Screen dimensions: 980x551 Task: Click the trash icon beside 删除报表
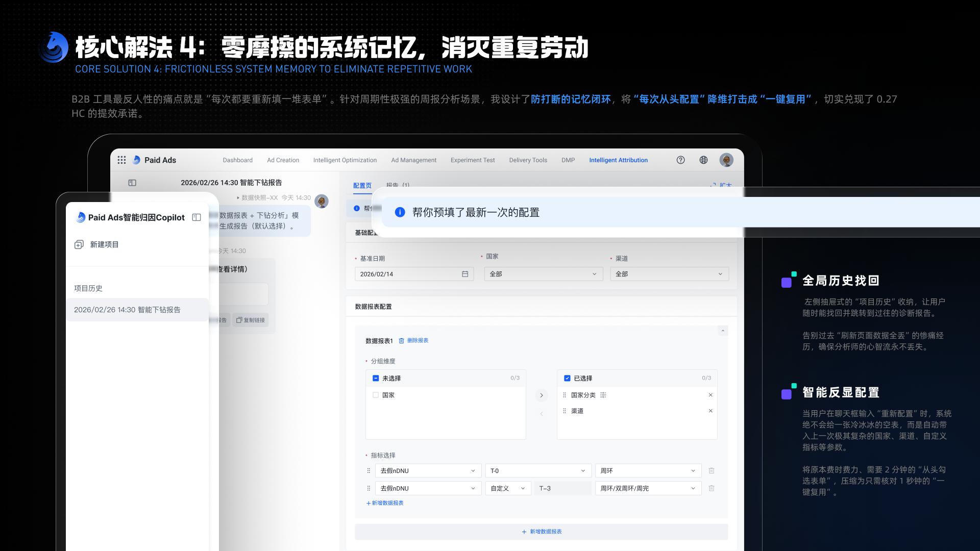401,341
